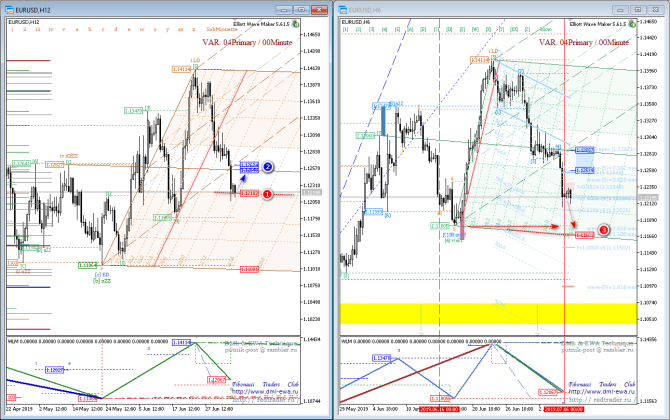The width and height of the screenshot is (670, 420).
Task: Select wave label ii in H12 chart
Action: [x=25, y=29]
